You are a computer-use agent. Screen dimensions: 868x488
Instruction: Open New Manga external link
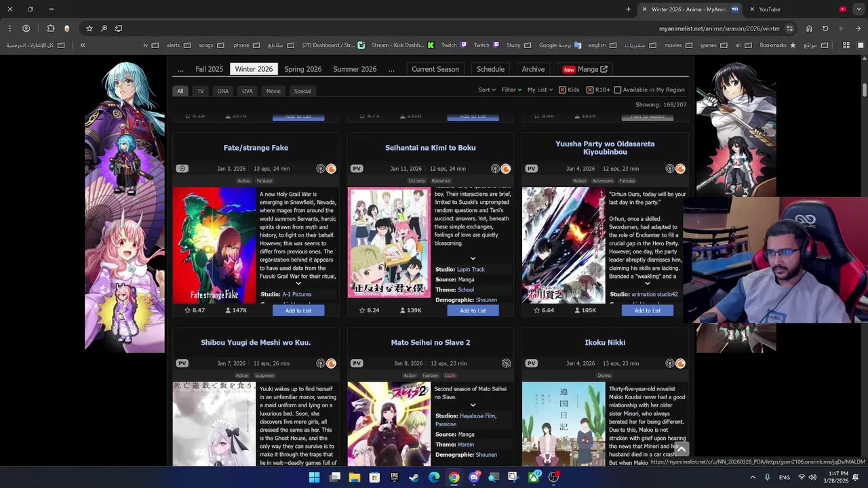coord(585,69)
